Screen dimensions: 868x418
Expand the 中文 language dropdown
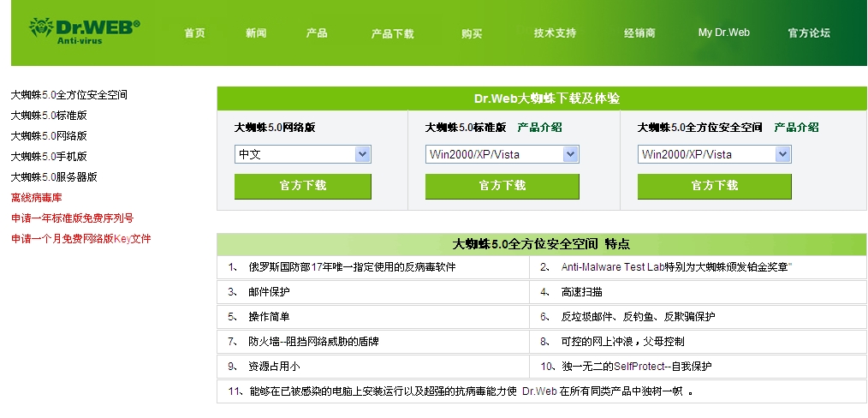click(303, 154)
